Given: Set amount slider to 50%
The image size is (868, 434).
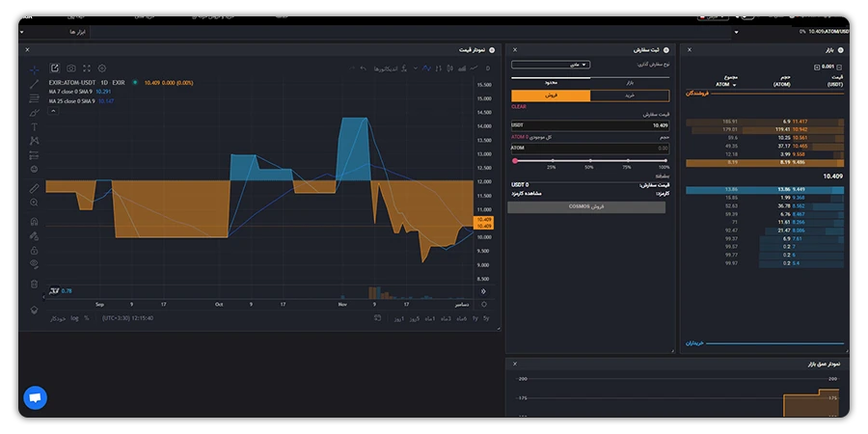Looking at the screenshot, I should tap(589, 161).
